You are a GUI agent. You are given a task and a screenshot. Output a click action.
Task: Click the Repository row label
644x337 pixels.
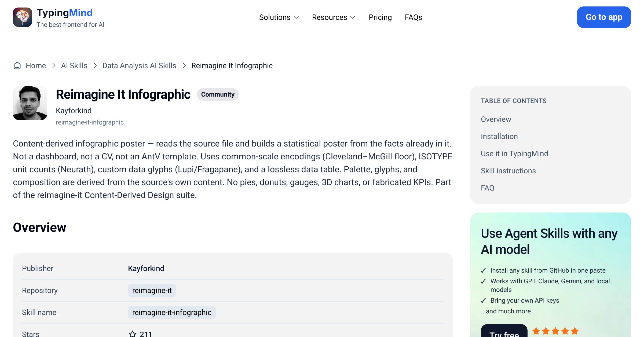click(40, 291)
